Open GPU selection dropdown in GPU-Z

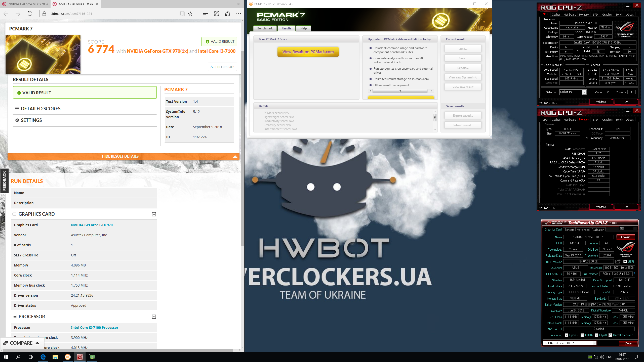point(570,343)
